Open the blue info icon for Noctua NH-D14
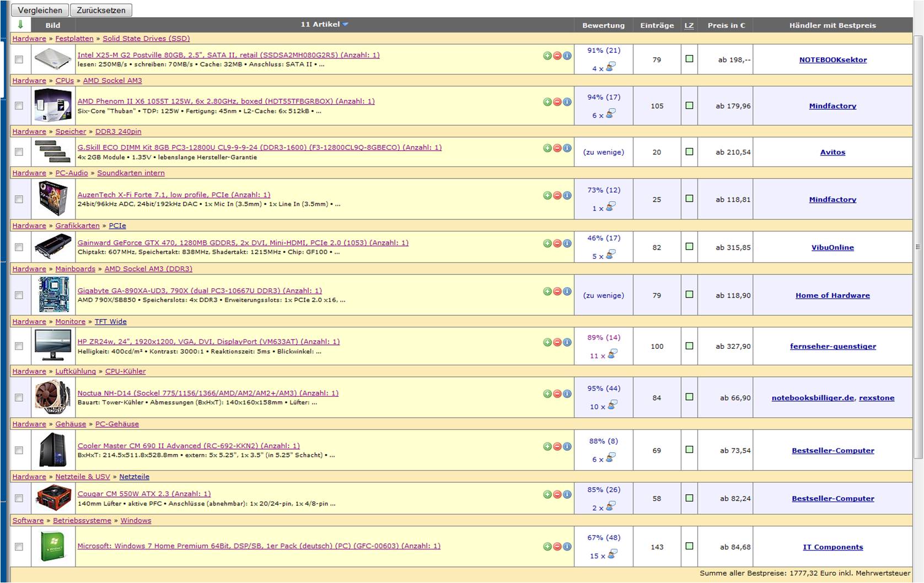924x583 pixels. (567, 394)
